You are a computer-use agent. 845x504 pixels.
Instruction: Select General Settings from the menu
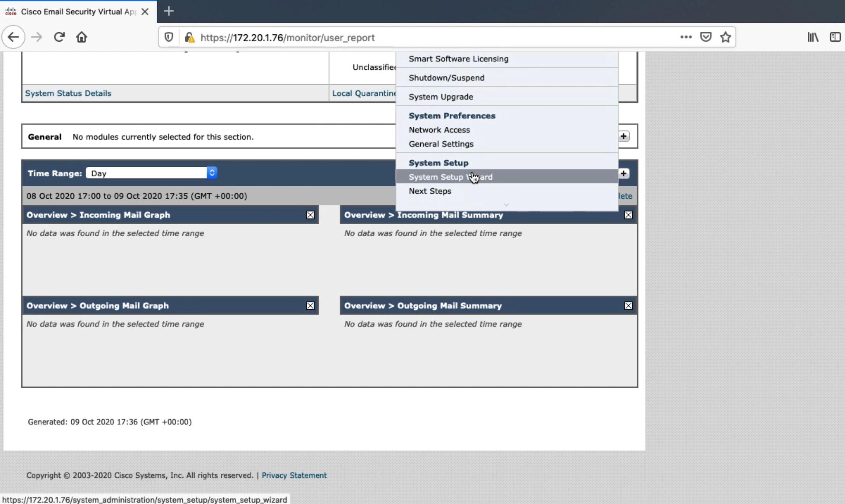coord(507,144)
